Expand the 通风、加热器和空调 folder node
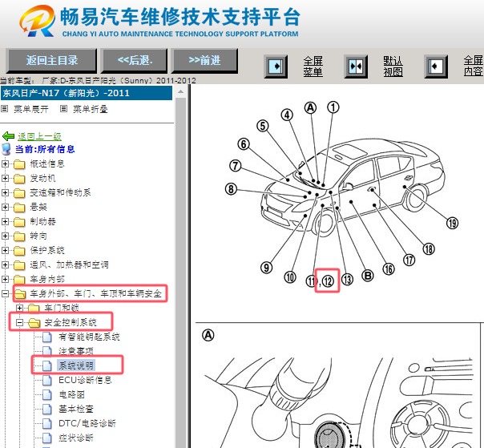The height and width of the screenshot is (448, 484). (5, 264)
